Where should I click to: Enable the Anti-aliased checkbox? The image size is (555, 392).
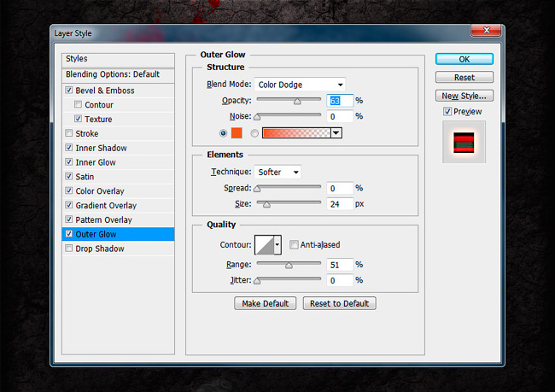coord(294,244)
